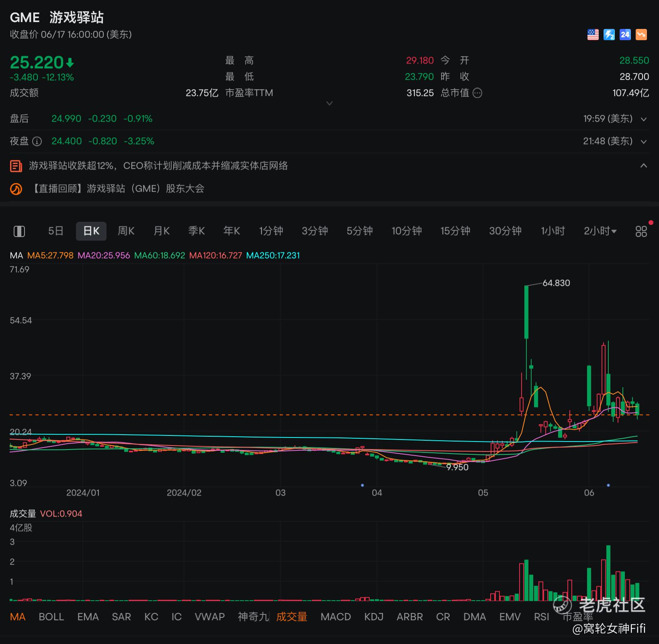Open the GameStop CEO cost-cutting news headline

tap(158, 166)
